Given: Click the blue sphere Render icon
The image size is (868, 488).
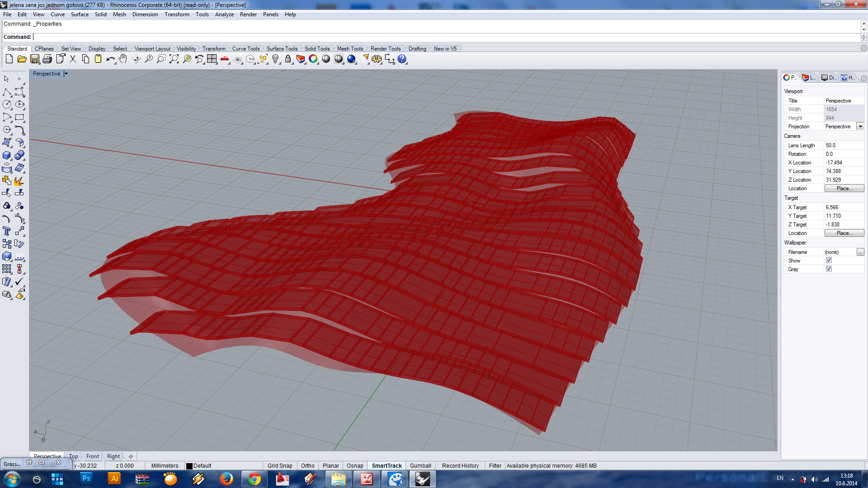Looking at the screenshot, I should coord(351,59).
